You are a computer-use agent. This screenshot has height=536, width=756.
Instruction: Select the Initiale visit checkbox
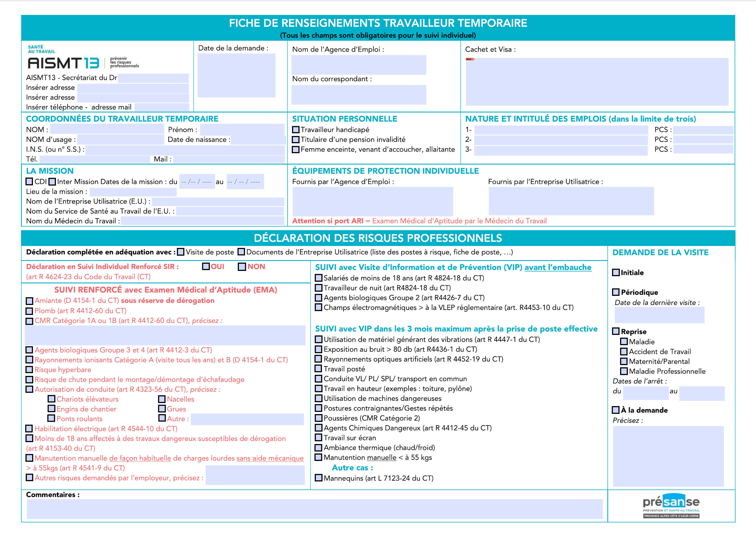(616, 273)
